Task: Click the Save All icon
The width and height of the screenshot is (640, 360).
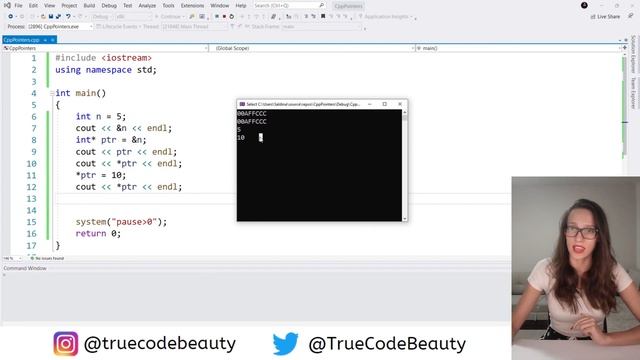Action: (58, 16)
